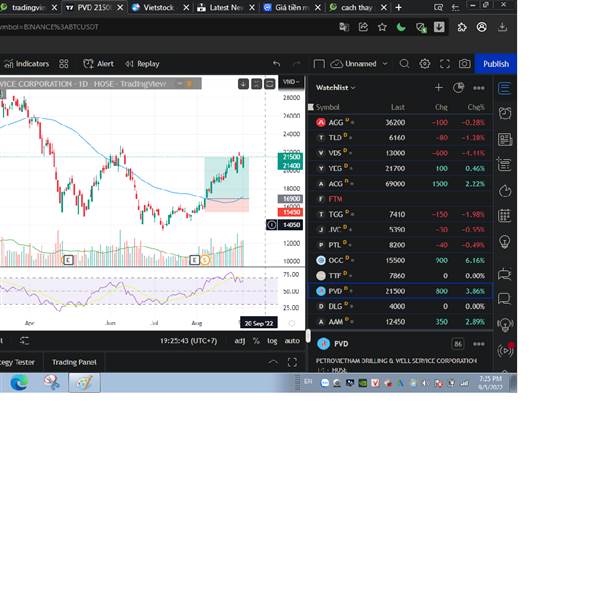
Task: Open indicator templates grid icon
Action: tap(64, 64)
